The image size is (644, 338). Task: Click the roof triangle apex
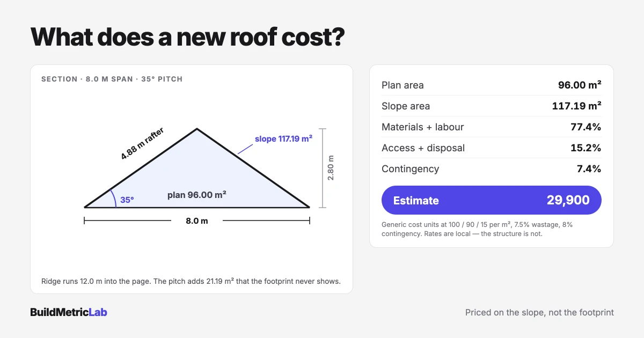pyautogui.click(x=197, y=129)
